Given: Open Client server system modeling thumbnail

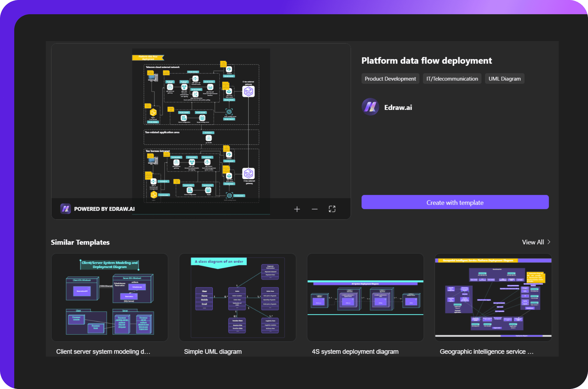Looking at the screenshot, I should click(110, 298).
